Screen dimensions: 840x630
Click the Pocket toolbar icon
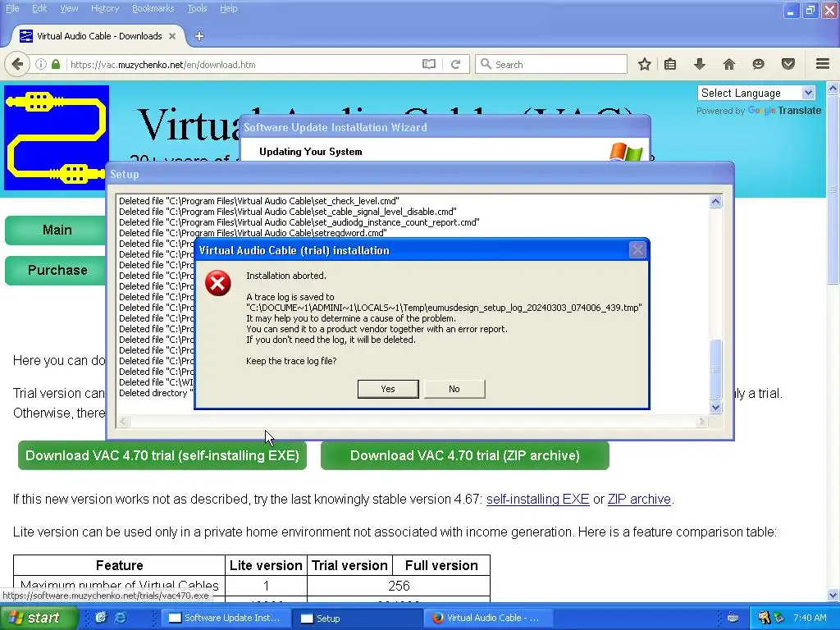click(x=788, y=64)
